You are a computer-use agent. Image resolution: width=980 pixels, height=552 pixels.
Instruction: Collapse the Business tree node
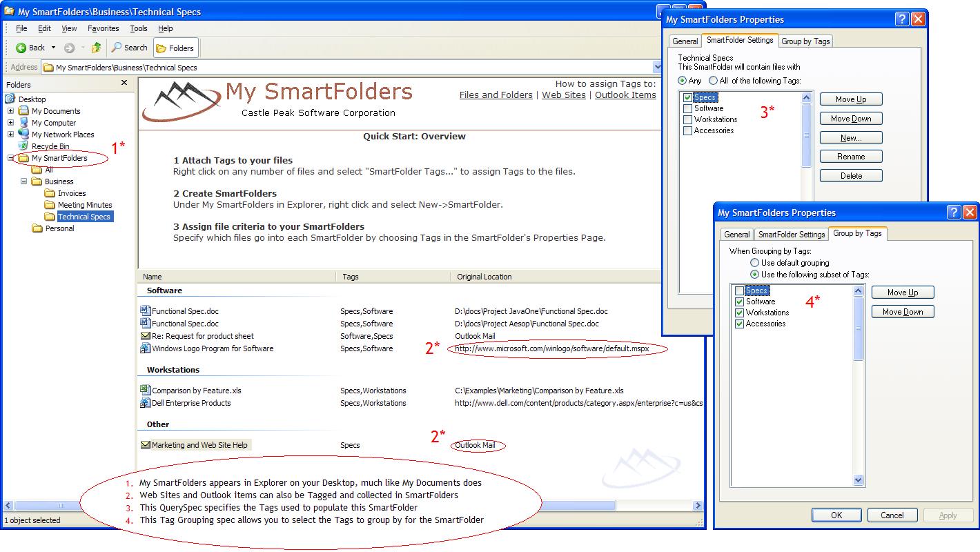click(x=23, y=181)
